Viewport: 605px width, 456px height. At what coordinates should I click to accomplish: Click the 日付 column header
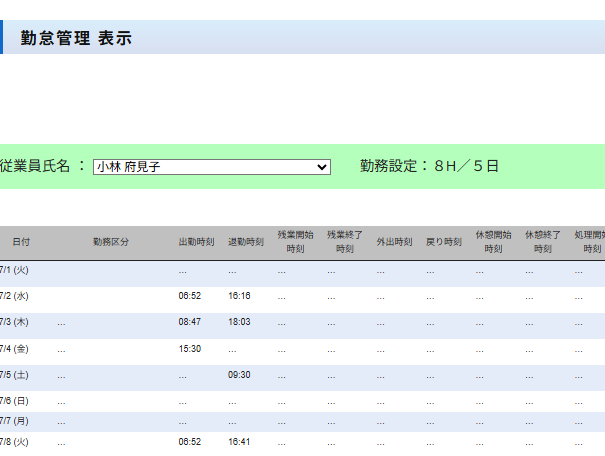[x=21, y=242]
